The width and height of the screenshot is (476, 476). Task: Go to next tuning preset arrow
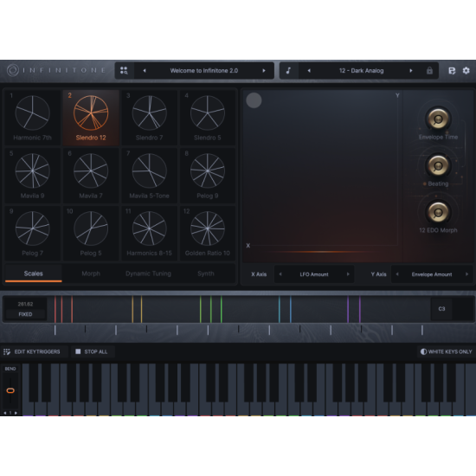point(264,71)
